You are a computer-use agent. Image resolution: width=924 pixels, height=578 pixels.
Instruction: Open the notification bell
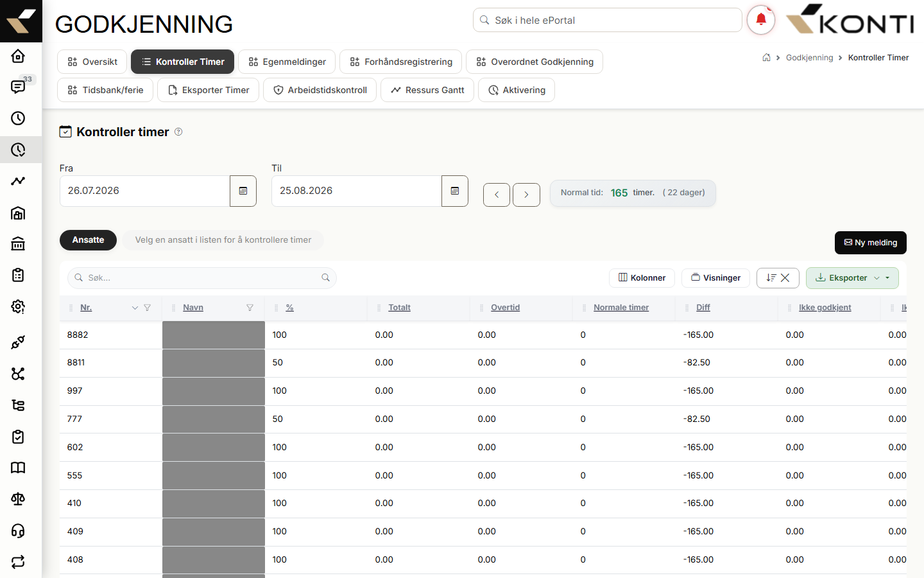[x=761, y=20]
